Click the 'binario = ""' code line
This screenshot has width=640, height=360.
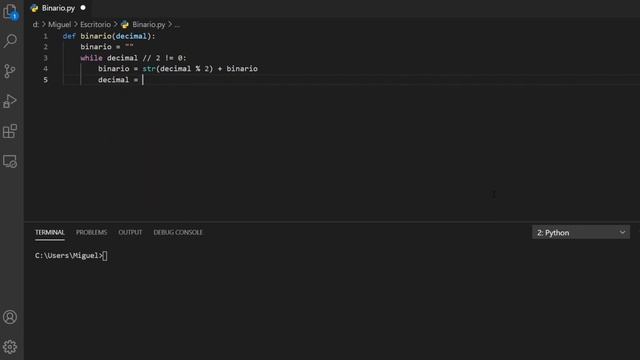point(107,47)
